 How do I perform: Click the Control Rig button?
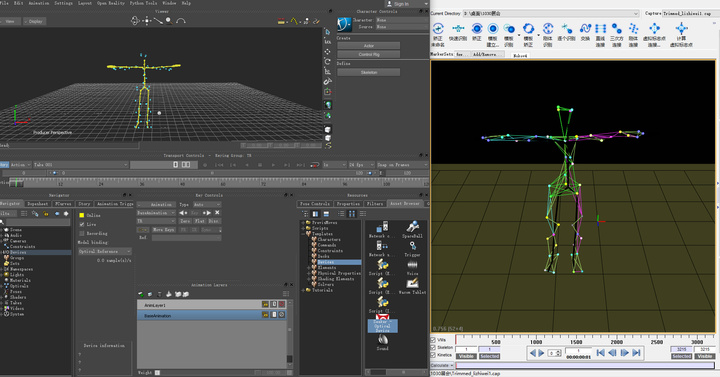coord(369,54)
